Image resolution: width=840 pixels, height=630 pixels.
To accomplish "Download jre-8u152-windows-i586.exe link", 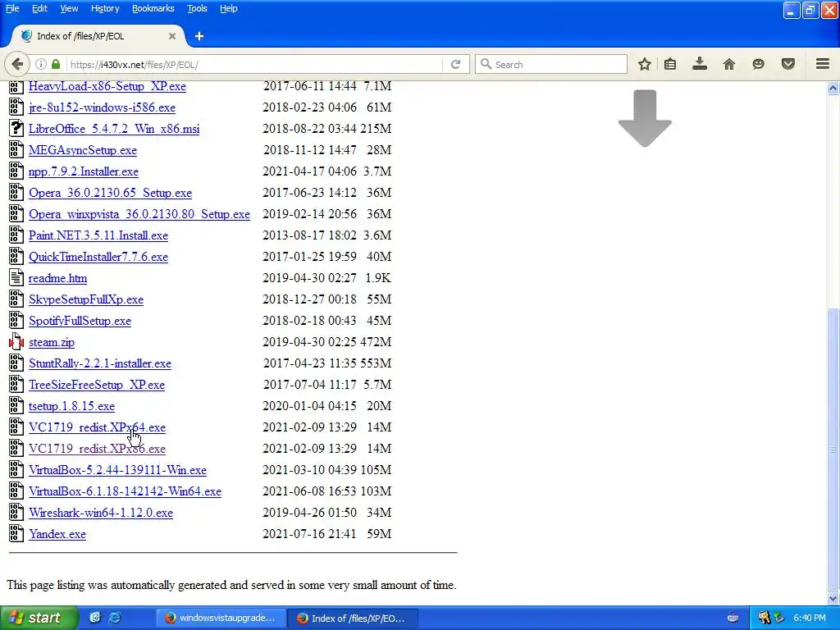I will 102,107.
